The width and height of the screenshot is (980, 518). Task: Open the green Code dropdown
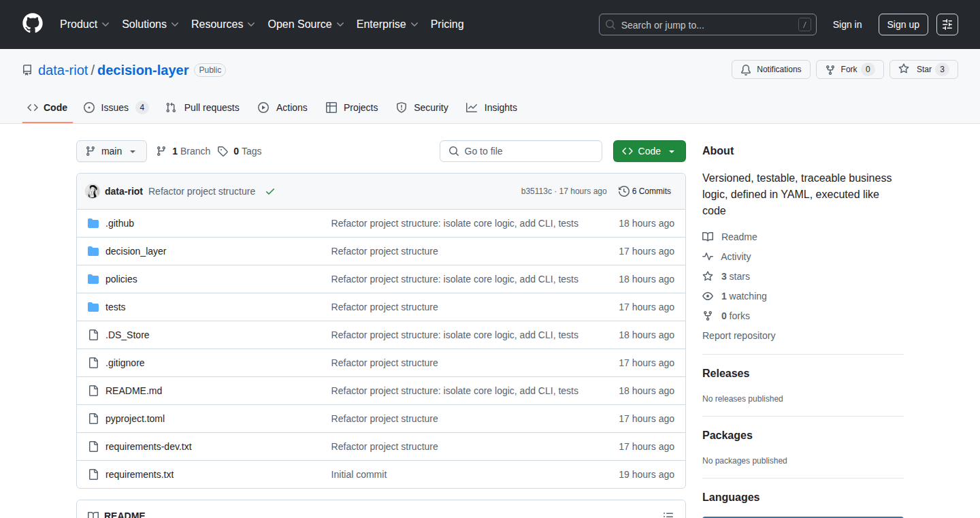[649, 151]
